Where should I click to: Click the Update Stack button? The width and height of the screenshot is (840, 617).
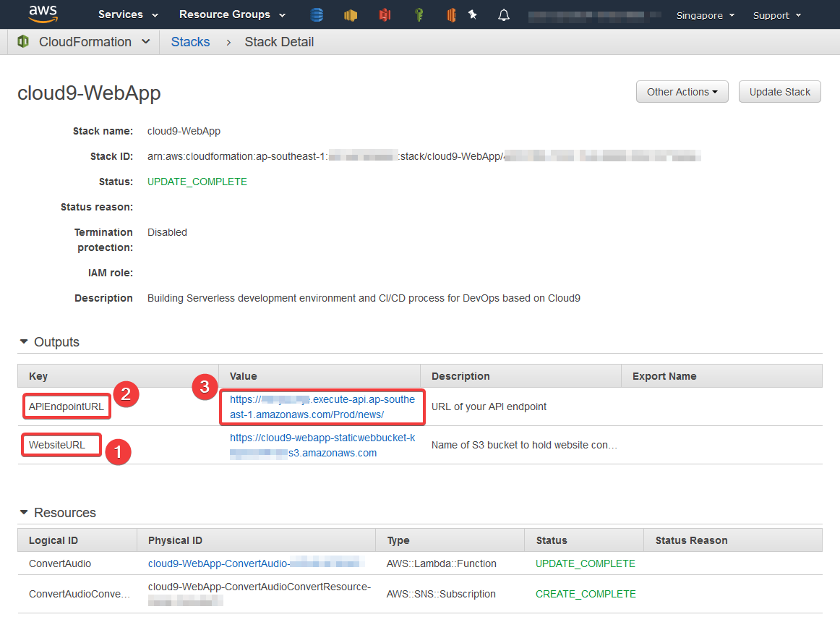tap(779, 92)
